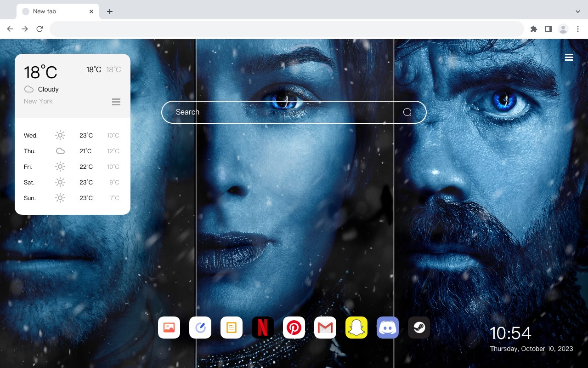Viewport: 588px width, 368px height.
Task: Select the Sat. forecast row
Action: (x=73, y=182)
